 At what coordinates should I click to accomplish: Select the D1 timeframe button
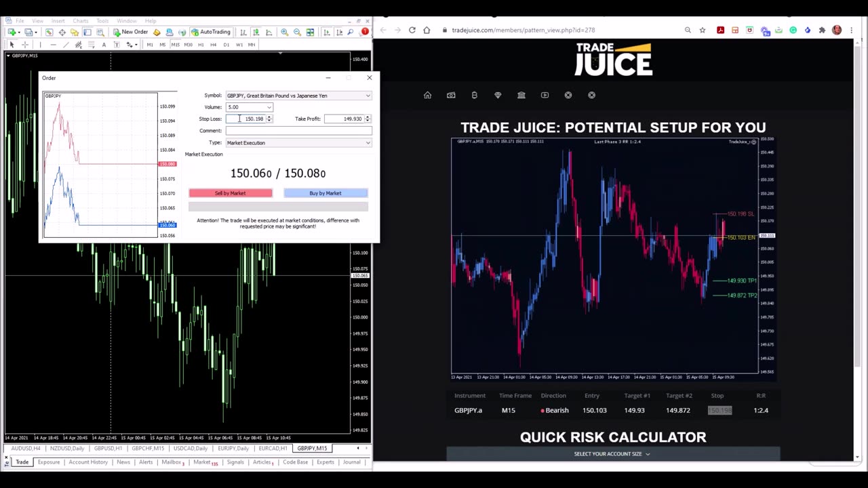(226, 45)
